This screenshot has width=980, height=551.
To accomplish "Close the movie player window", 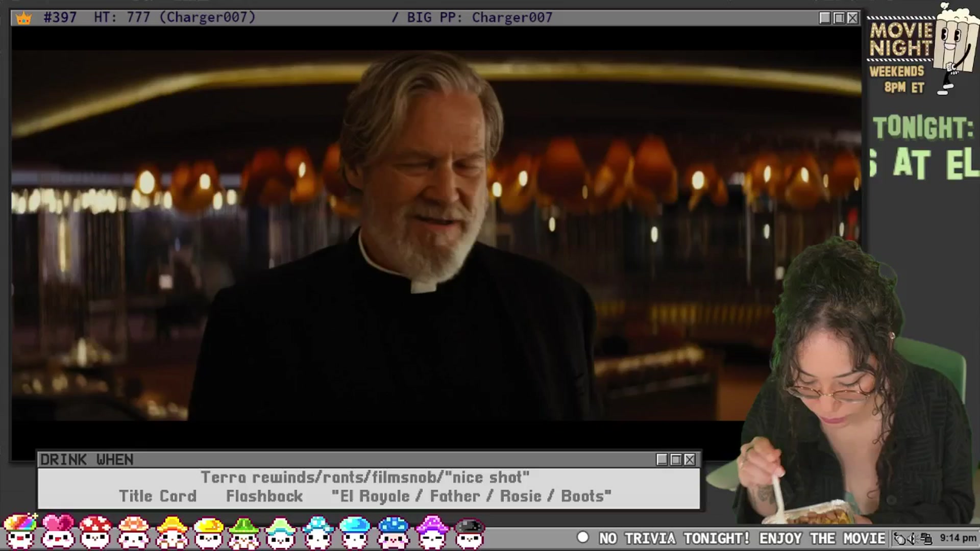I will [x=852, y=18].
